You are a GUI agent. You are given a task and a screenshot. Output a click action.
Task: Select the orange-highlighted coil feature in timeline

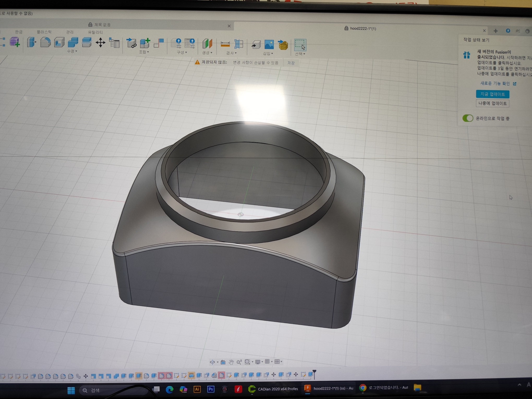[x=191, y=376]
